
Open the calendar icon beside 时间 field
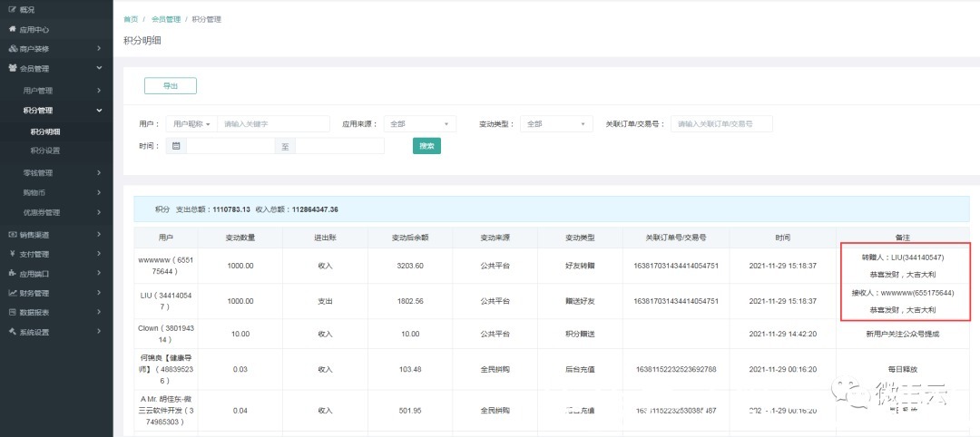(x=176, y=145)
